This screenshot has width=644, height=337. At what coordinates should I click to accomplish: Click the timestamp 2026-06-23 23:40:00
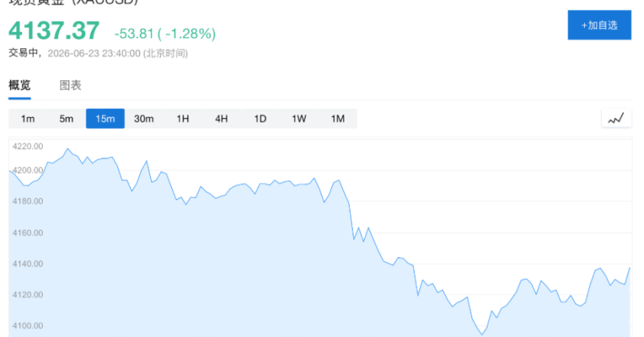(94, 54)
